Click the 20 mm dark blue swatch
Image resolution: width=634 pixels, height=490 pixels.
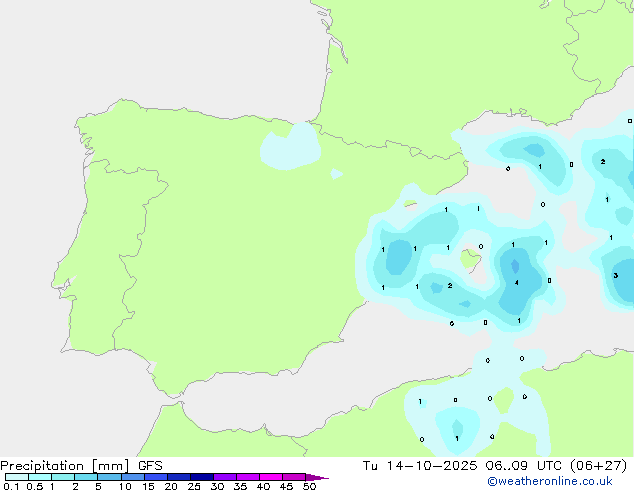pyautogui.click(x=179, y=477)
